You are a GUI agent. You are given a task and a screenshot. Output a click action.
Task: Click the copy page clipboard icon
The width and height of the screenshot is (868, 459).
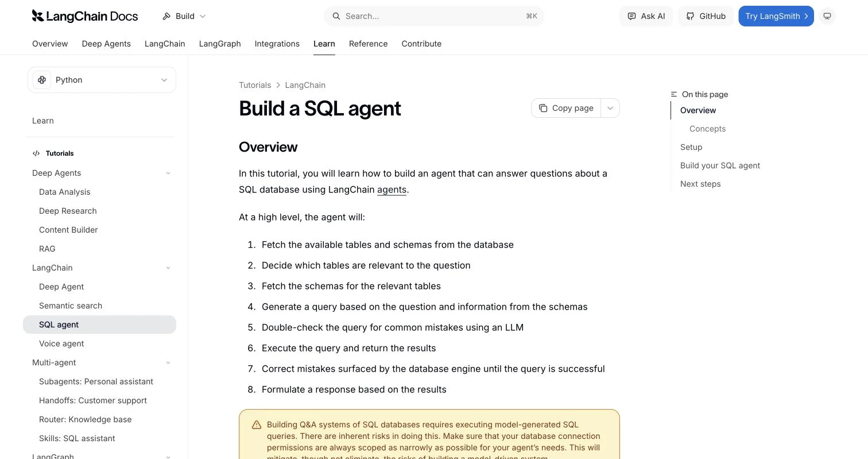point(543,108)
